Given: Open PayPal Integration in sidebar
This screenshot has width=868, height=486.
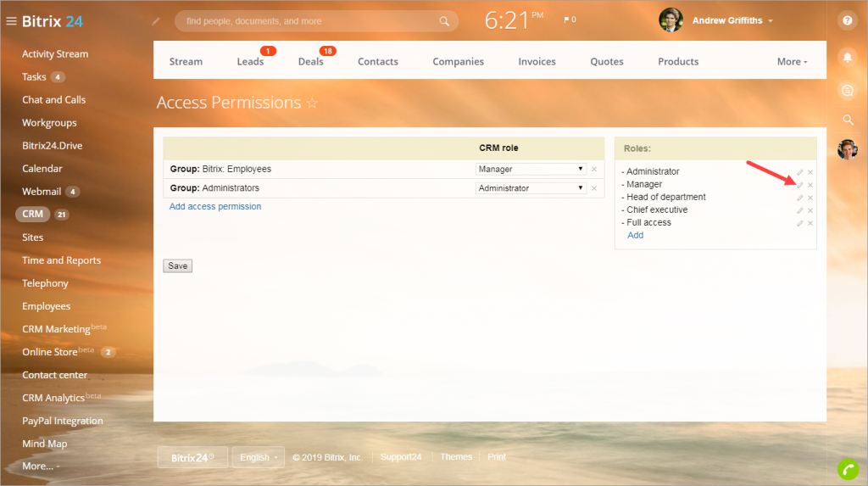Looking at the screenshot, I should point(63,422).
